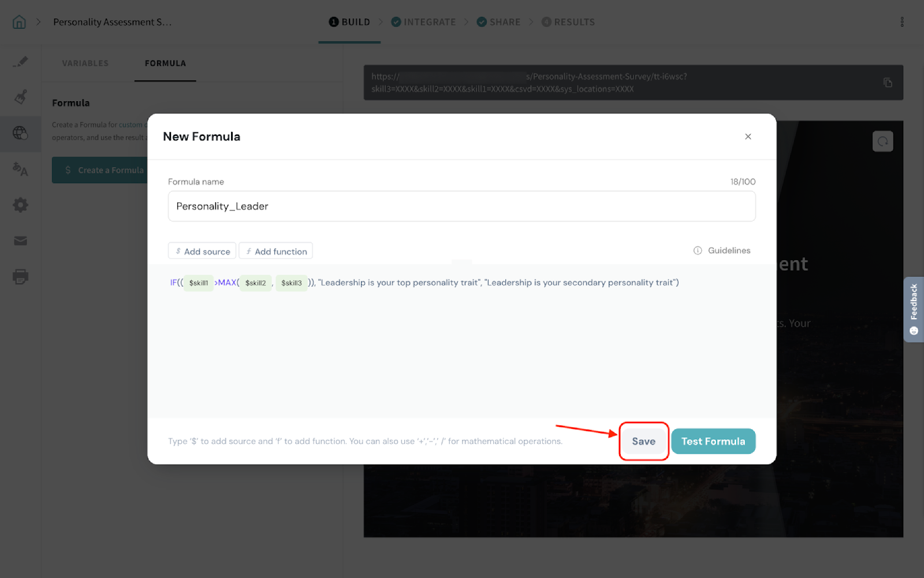
Task: Open the three-dot more options menu
Action: 901,22
